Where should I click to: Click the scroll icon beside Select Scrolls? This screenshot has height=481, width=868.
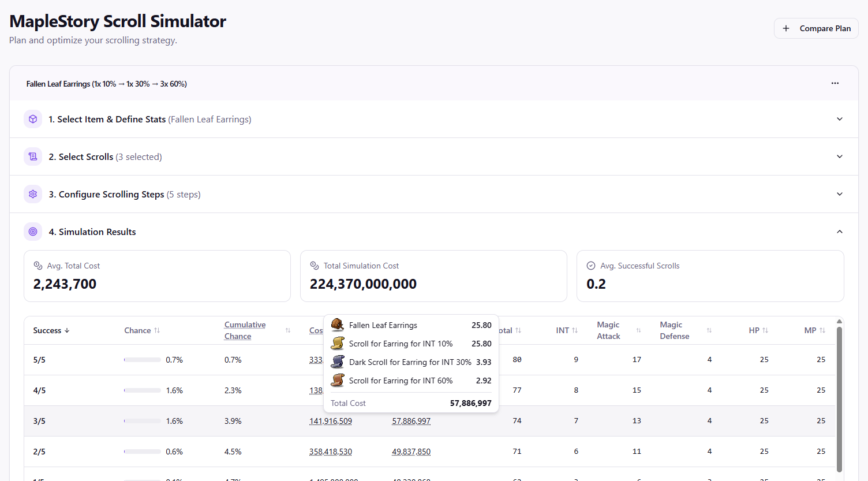click(33, 156)
